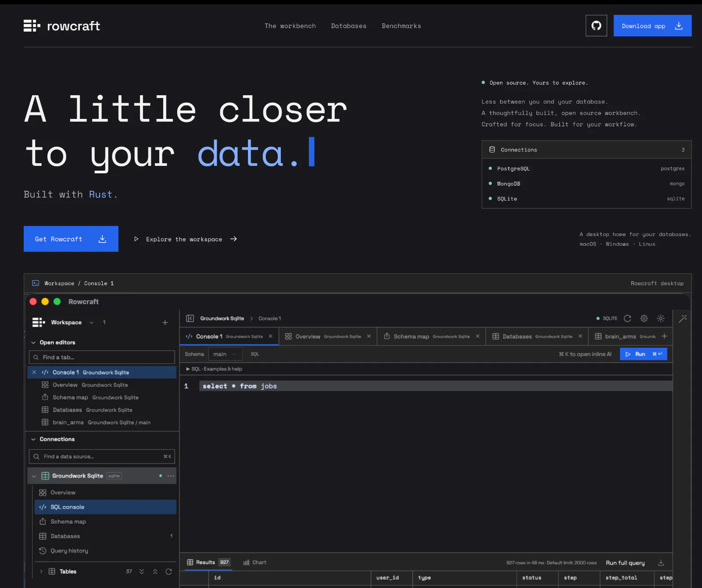Viewport: 702px width, 588px height.
Task: Close Console 1 in Open editors list
Action: (34, 372)
